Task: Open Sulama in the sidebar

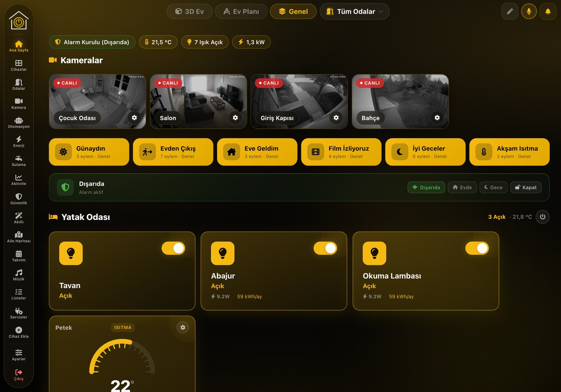Action: point(19,161)
